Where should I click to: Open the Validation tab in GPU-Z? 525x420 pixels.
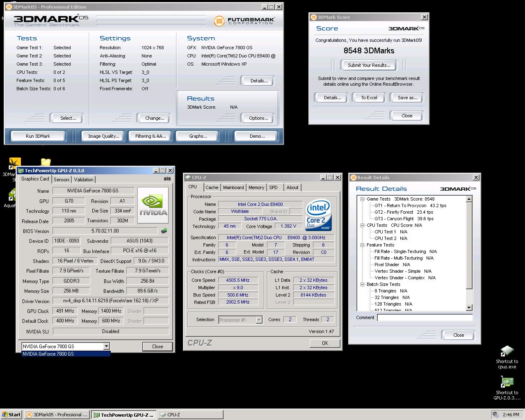[84, 180]
